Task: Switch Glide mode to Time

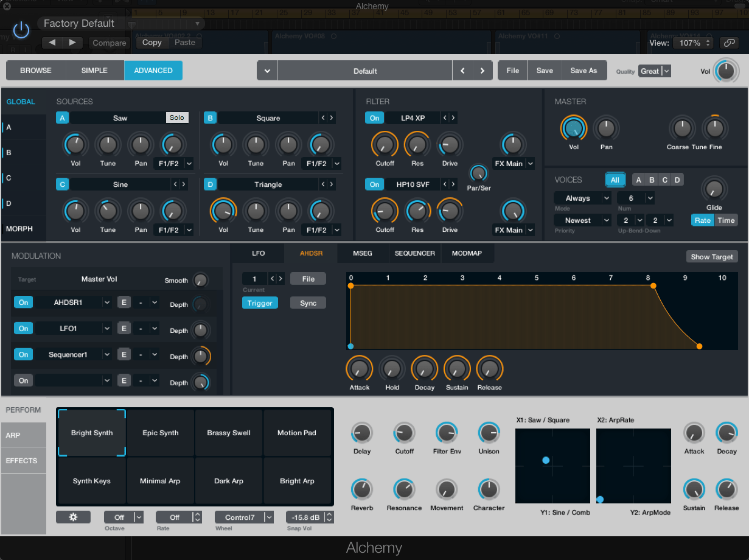Action: [x=726, y=220]
